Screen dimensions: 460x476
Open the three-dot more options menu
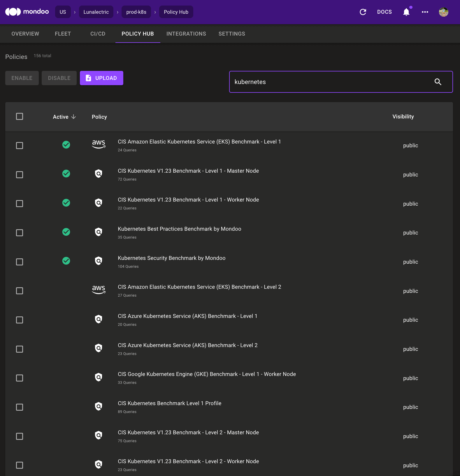point(425,12)
